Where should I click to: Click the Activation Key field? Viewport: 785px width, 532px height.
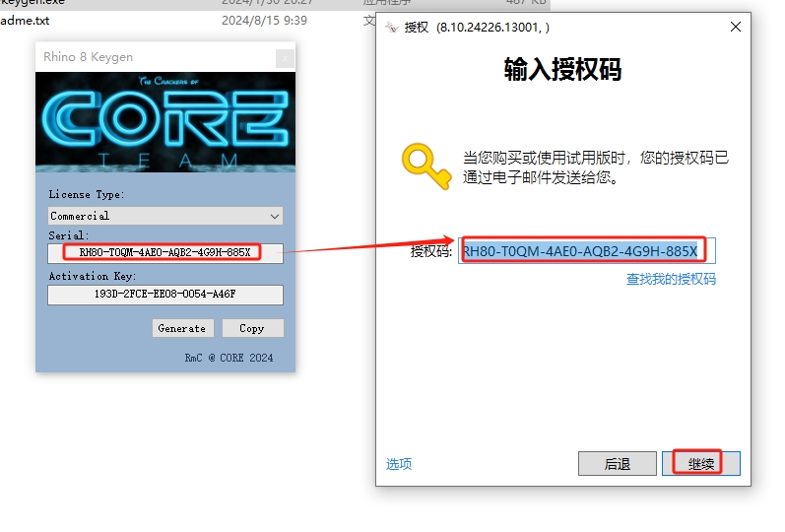pos(165,295)
